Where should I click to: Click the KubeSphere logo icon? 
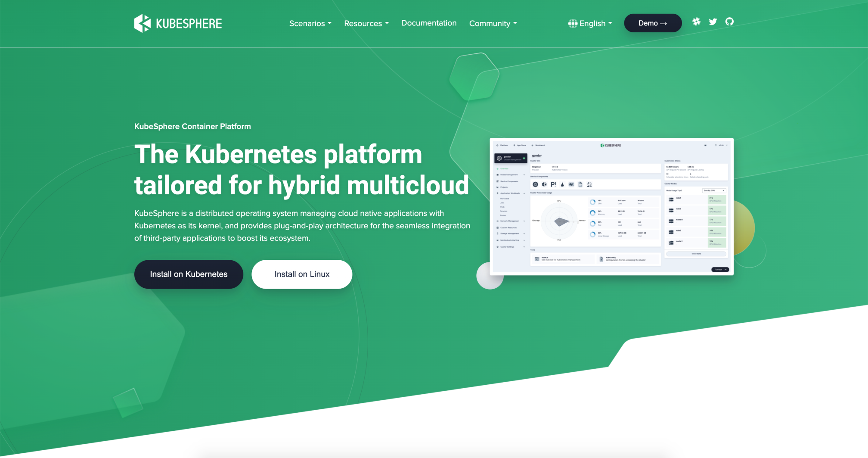point(143,23)
